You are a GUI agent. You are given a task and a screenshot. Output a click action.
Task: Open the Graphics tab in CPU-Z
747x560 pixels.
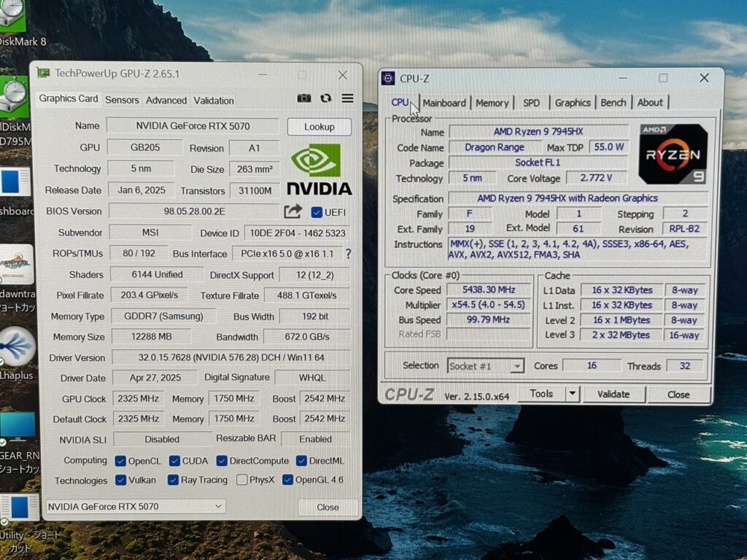click(x=573, y=103)
